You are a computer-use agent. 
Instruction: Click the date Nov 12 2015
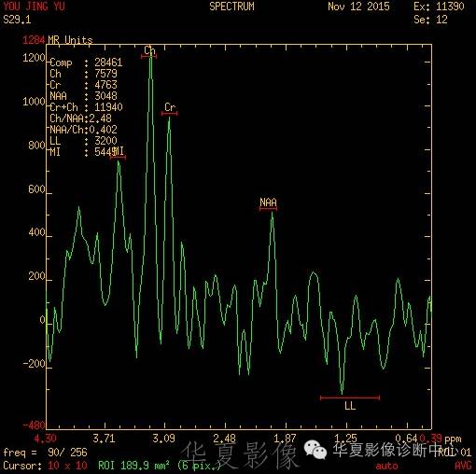point(358,7)
